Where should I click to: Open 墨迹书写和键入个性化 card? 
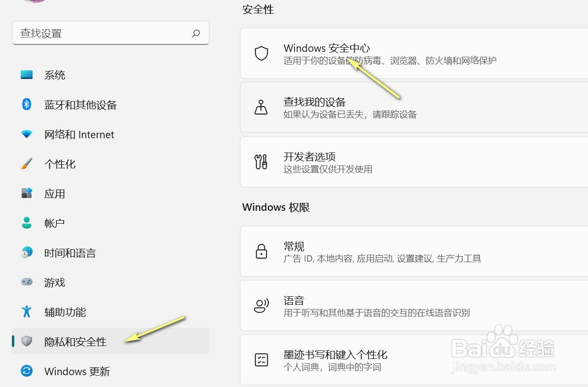point(414,359)
